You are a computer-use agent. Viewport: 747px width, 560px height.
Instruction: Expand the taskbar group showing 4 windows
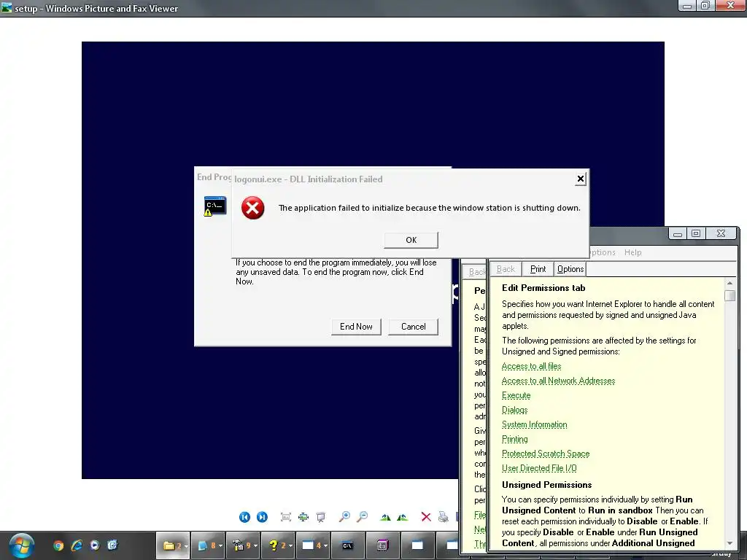click(312, 545)
